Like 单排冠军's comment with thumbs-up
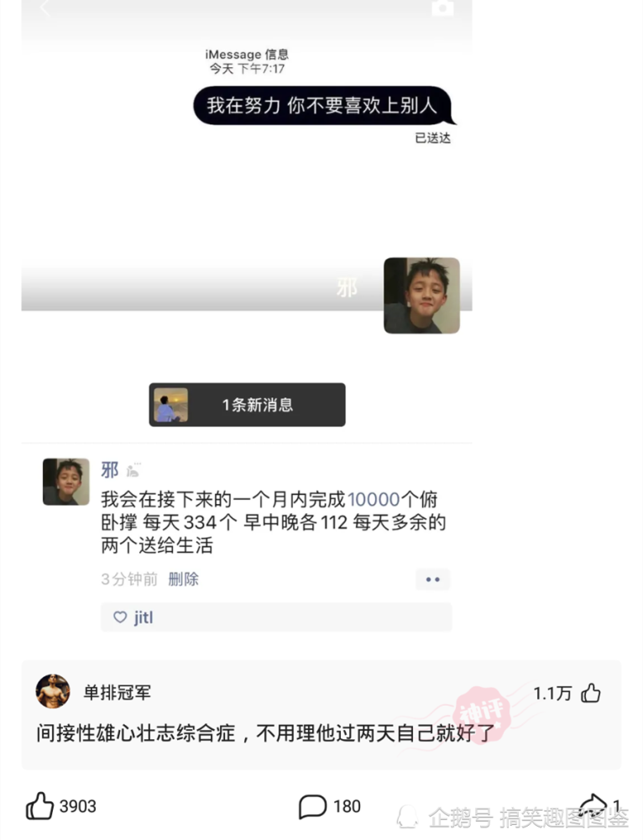The image size is (643, 840). pos(590,693)
